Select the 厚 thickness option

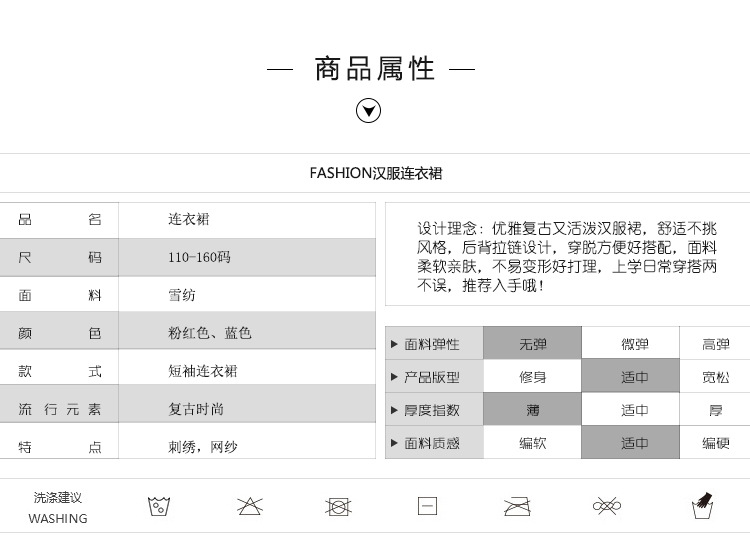pyautogui.click(x=715, y=410)
